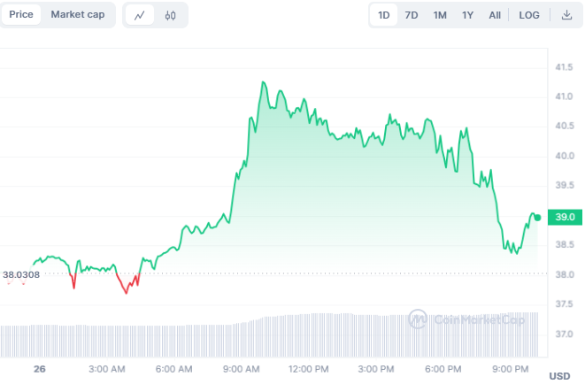Viewport: 585px width, 392px height.
Task: Set time range to 1Y
Action: 467,15
